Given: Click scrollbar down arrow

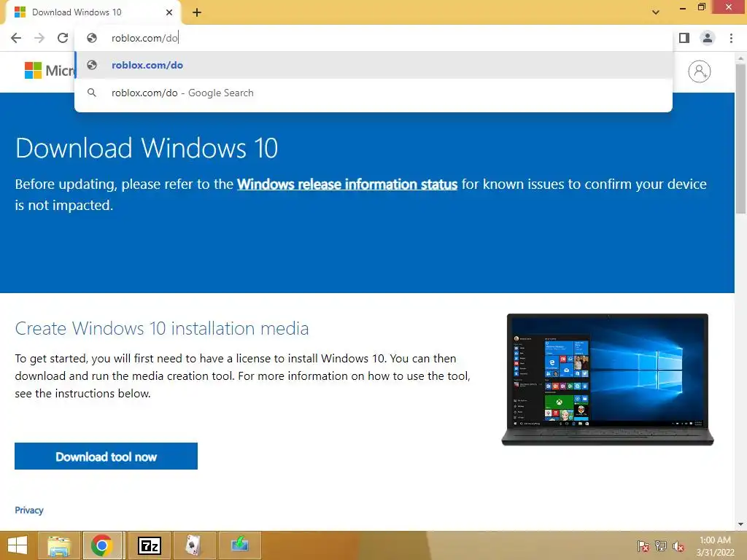Looking at the screenshot, I should click(x=740, y=524).
